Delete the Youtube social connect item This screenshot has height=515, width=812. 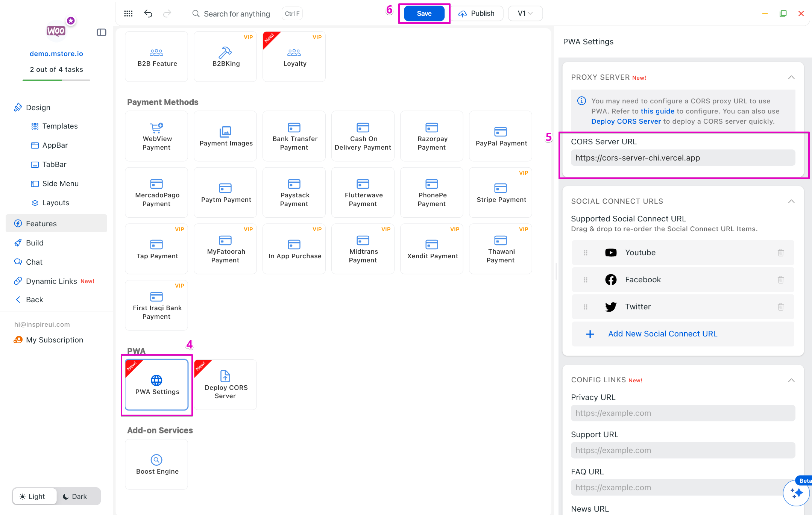coord(781,253)
